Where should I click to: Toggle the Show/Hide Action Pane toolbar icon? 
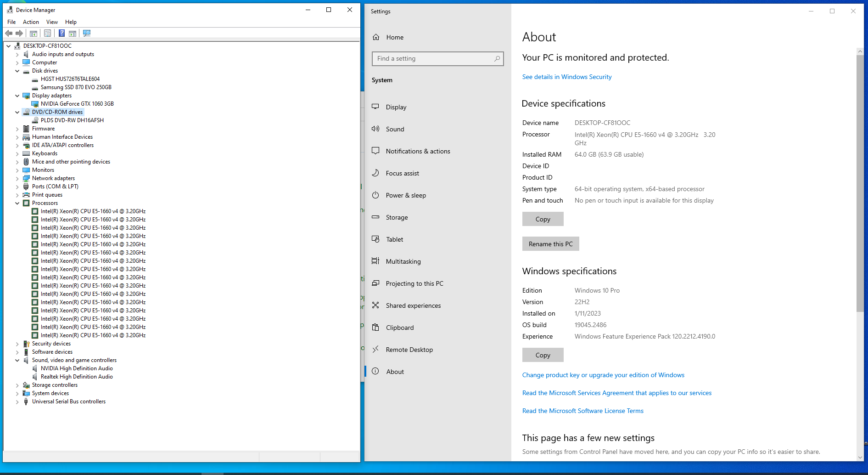coord(73,33)
